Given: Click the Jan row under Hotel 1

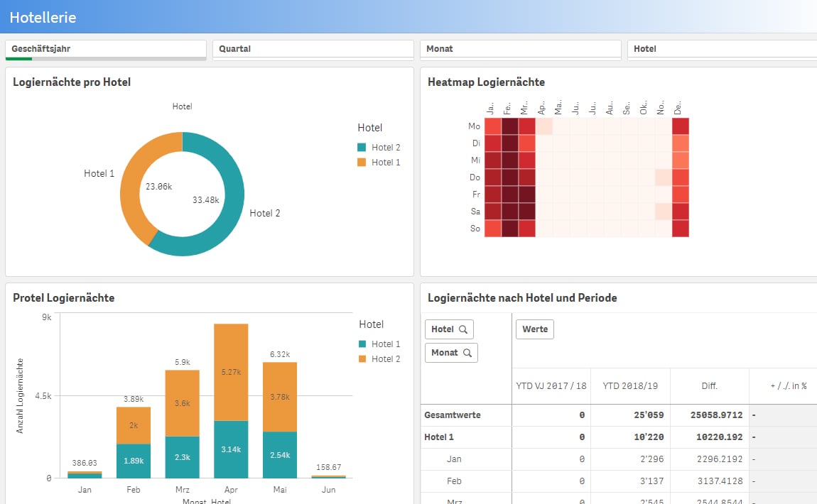Looking at the screenshot, I should click(x=454, y=459).
